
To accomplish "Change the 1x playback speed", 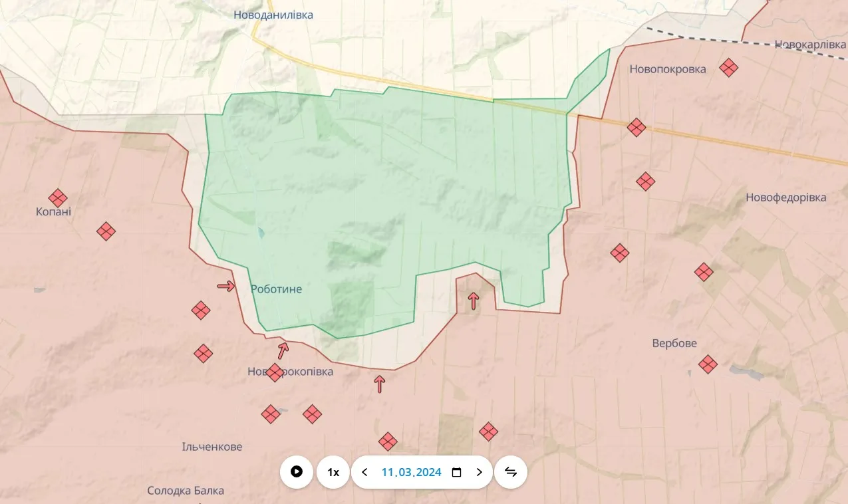I will click(x=333, y=472).
